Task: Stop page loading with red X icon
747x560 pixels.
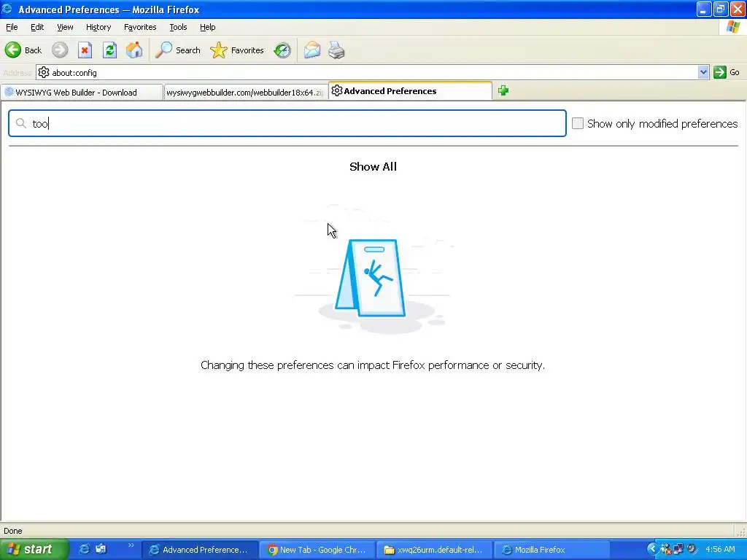Action: point(85,50)
